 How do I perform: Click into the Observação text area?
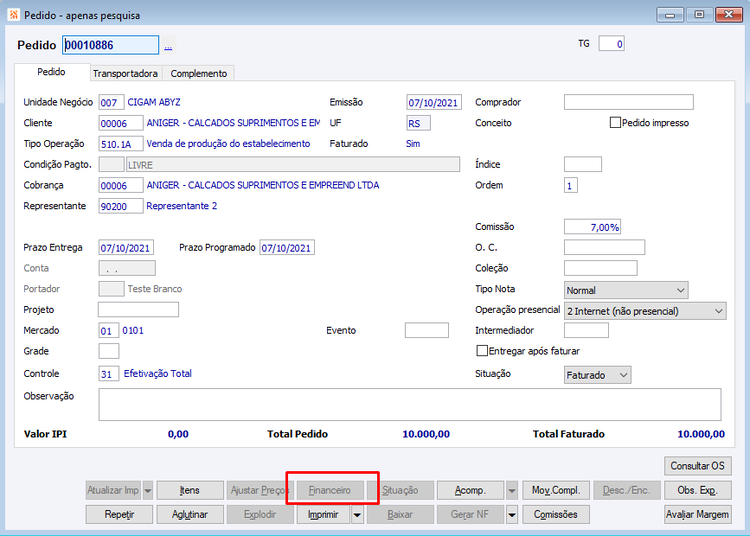tap(410, 405)
